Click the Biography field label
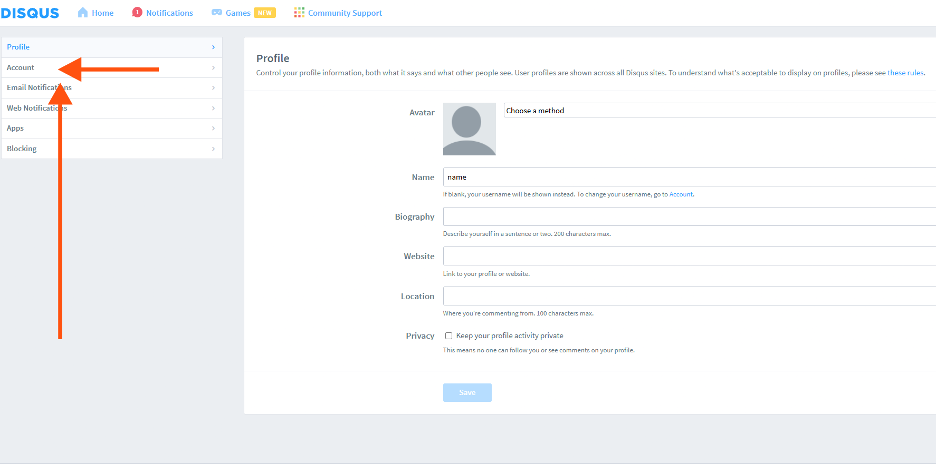This screenshot has width=936, height=464. coord(415,217)
